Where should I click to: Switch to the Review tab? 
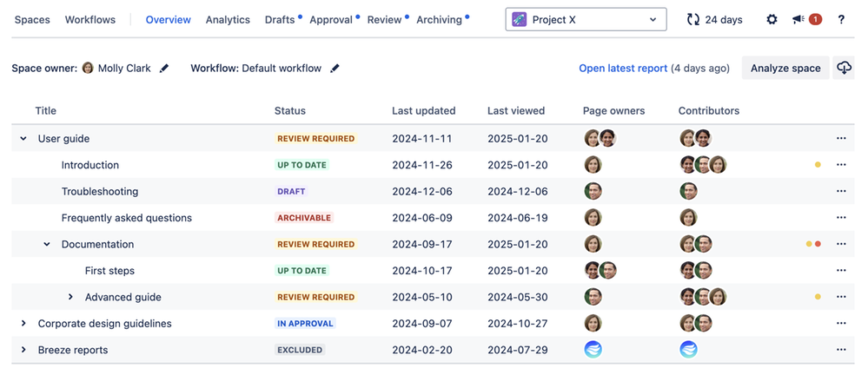point(384,19)
